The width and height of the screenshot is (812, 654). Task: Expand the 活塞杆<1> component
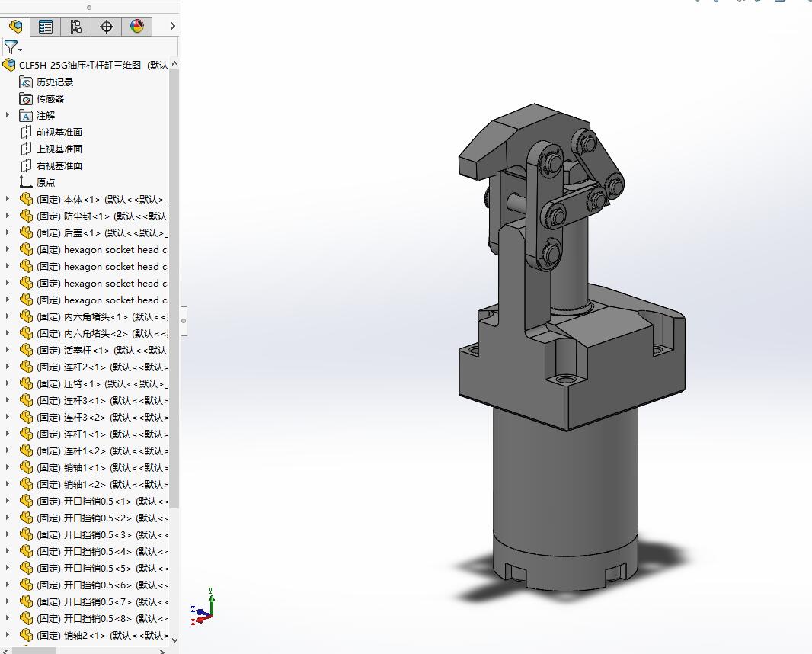[8, 350]
